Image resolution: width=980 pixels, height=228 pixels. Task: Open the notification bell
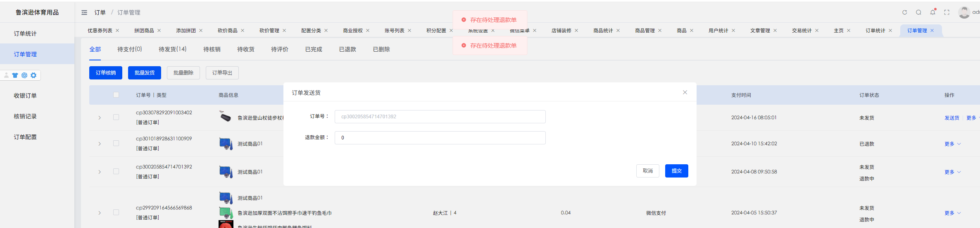(x=932, y=12)
